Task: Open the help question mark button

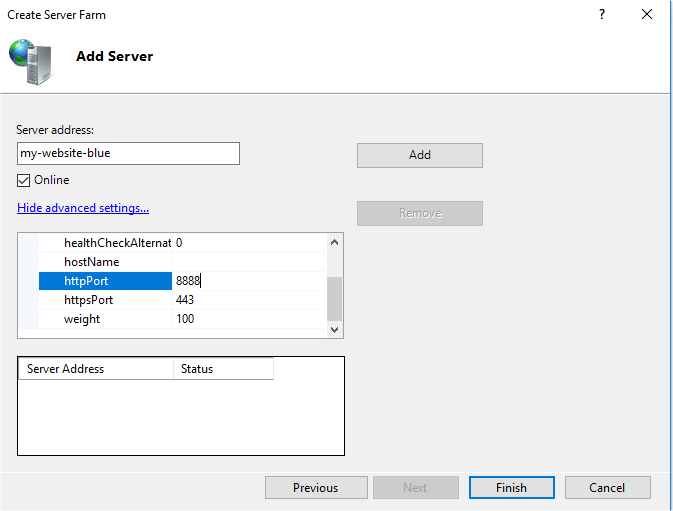Action: [602, 15]
